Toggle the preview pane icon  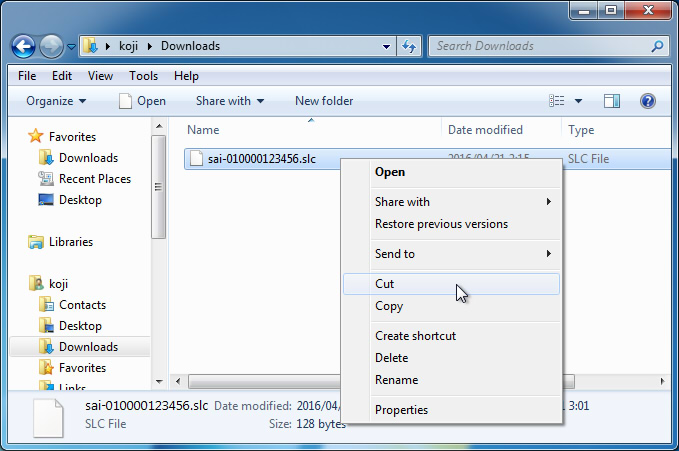(x=612, y=101)
